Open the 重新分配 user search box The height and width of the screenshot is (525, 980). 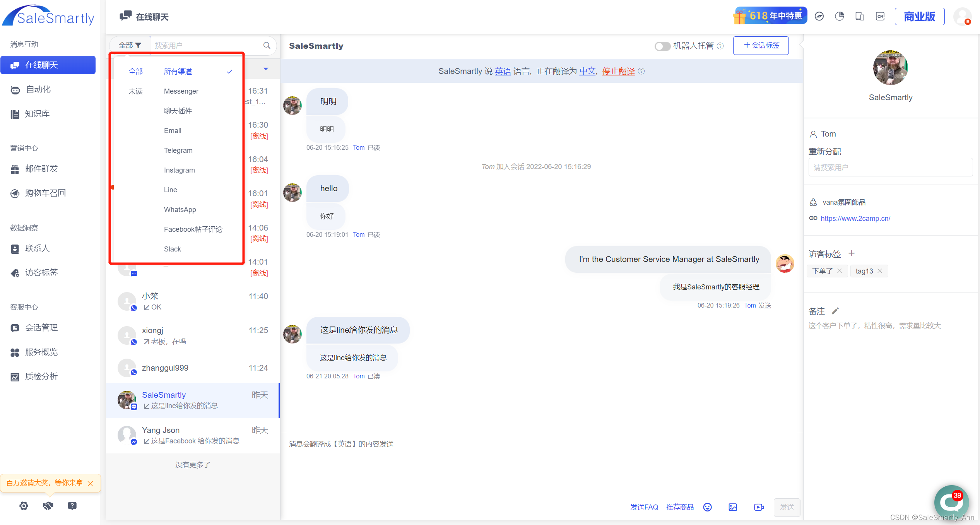click(x=890, y=167)
